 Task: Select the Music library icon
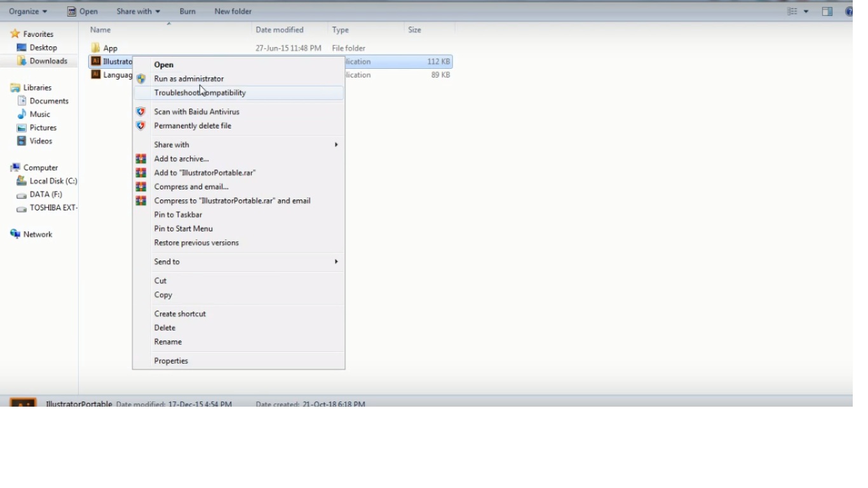(x=22, y=114)
